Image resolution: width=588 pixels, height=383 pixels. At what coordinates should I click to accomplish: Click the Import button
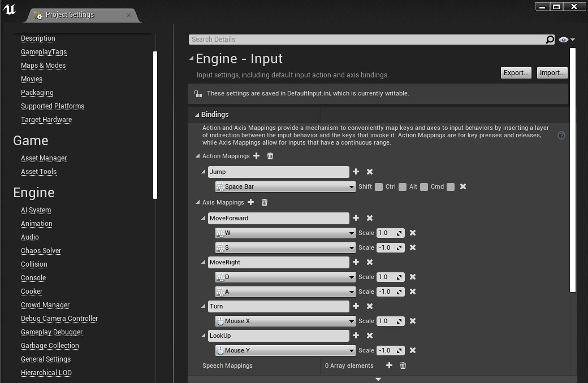(552, 72)
